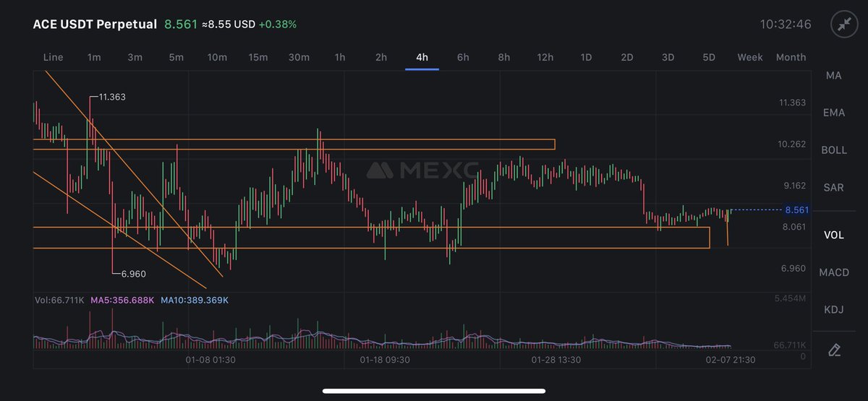Screen dimensions: 868x401
Task: Select the 2D timeframe
Action: (x=627, y=57)
